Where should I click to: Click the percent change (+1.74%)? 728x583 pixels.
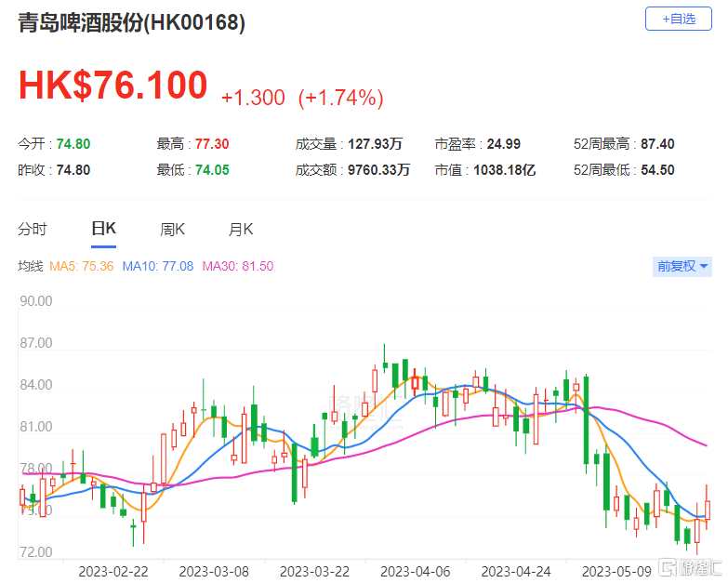click(341, 98)
